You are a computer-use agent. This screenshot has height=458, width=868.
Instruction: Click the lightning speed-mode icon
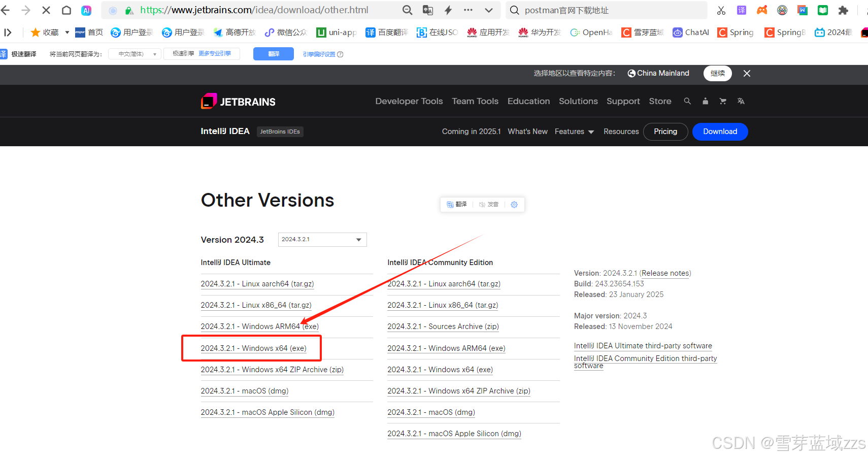click(448, 10)
